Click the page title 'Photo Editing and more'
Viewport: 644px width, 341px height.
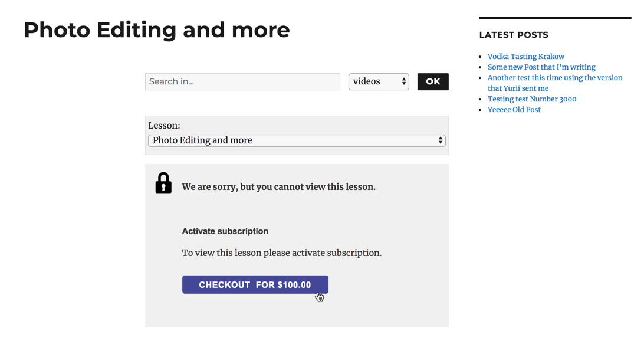(x=157, y=29)
